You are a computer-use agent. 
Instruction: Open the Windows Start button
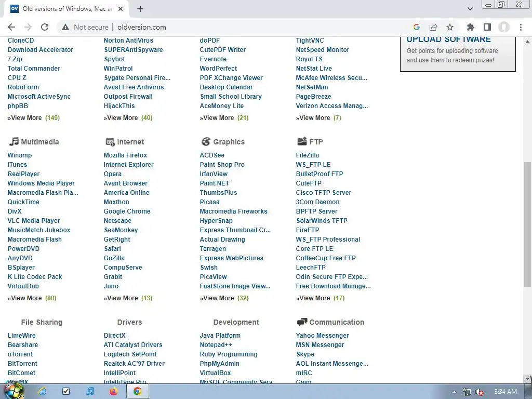(13, 391)
